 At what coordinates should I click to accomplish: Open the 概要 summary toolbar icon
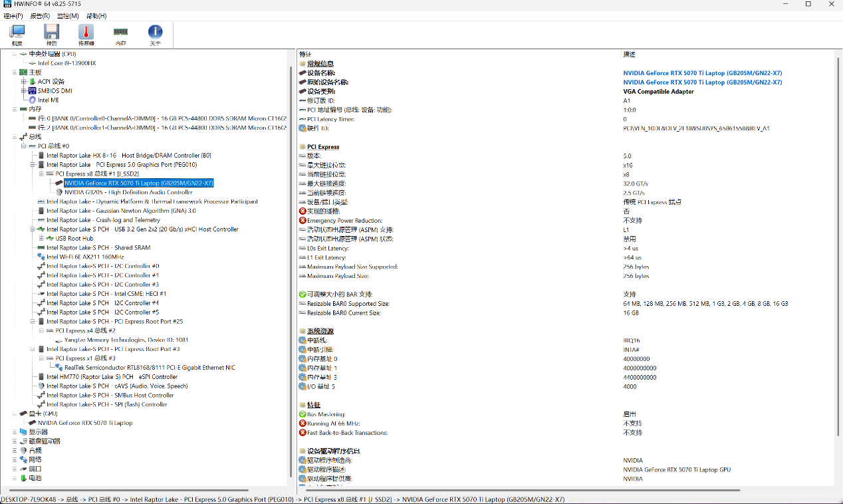(x=17, y=35)
